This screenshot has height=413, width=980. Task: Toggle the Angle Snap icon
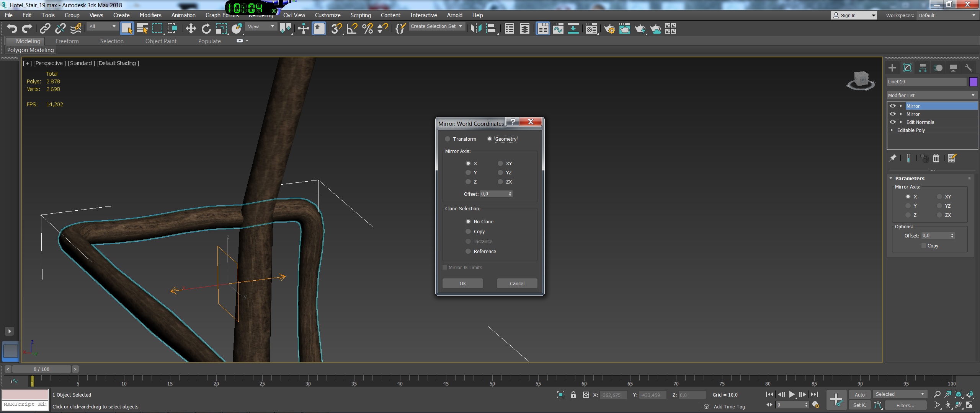point(352,28)
